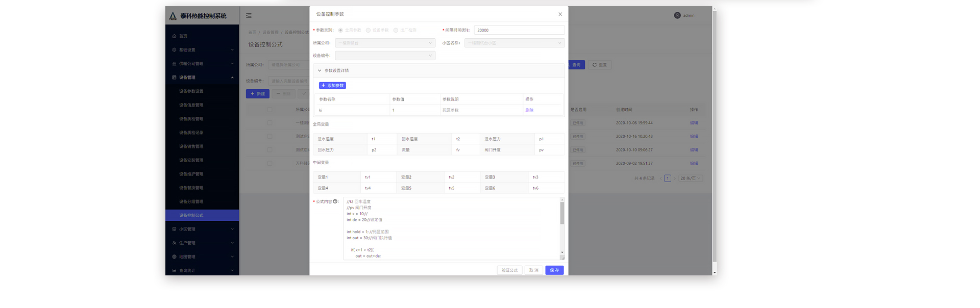This screenshot has height=308, width=980.
Task: Click the sidebar collapse hamburger icon
Action: point(249,16)
